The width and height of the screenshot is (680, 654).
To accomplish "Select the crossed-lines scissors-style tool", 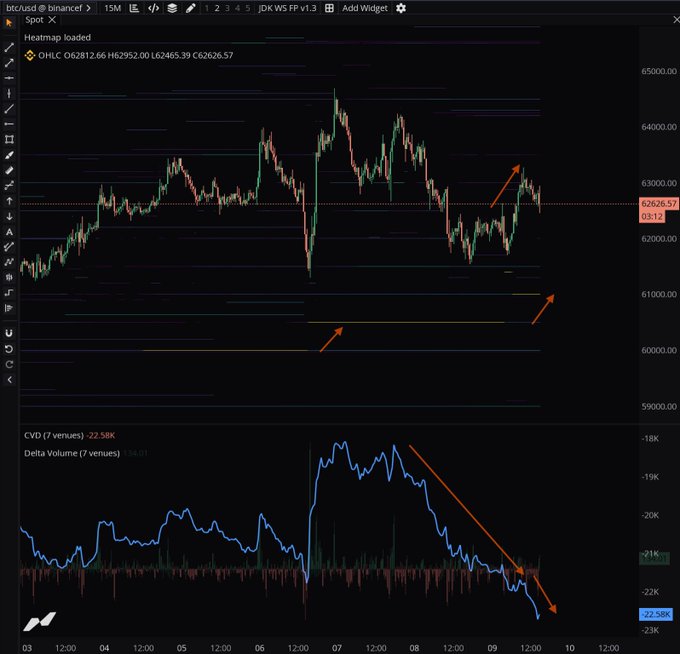I will click(9, 186).
